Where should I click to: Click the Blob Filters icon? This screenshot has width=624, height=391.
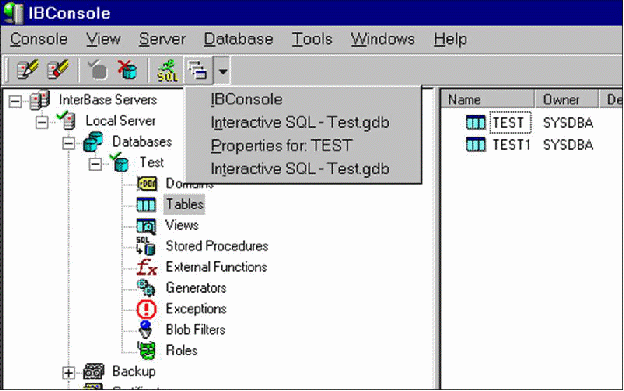pyautogui.click(x=146, y=330)
